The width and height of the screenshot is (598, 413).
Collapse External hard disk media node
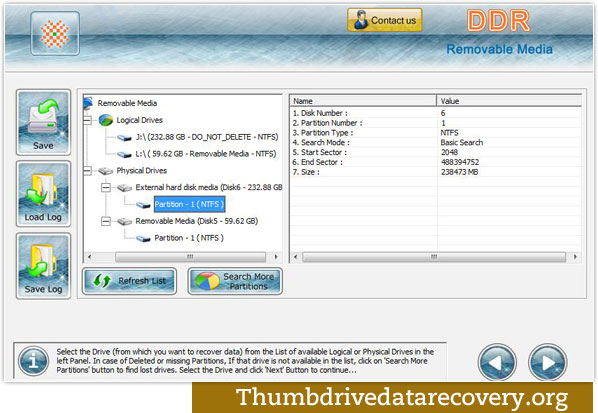pyautogui.click(x=106, y=187)
